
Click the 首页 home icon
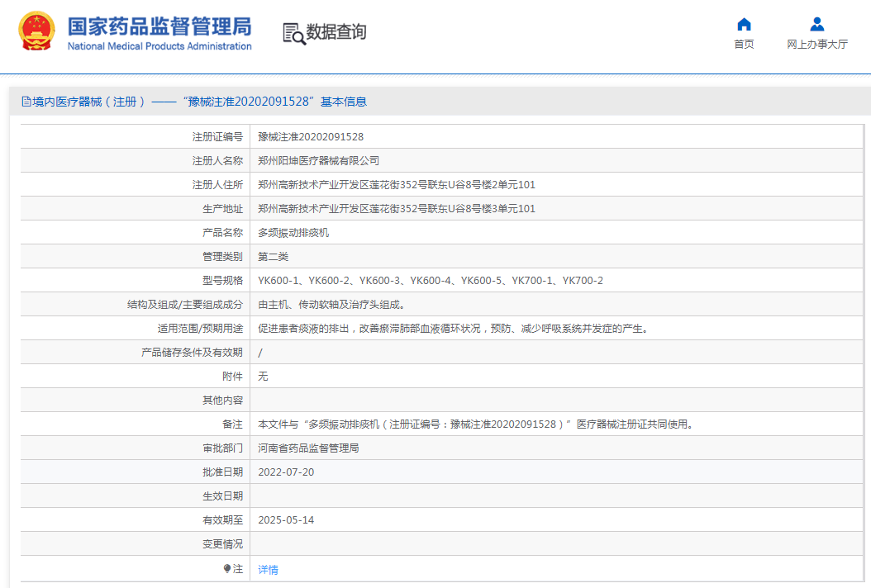(744, 25)
